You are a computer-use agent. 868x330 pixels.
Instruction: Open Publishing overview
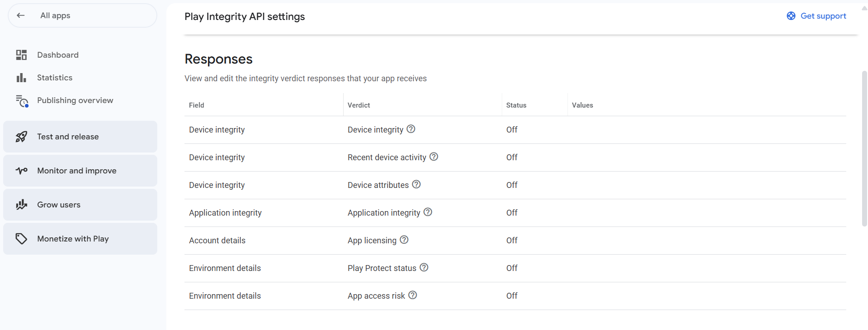click(x=75, y=100)
